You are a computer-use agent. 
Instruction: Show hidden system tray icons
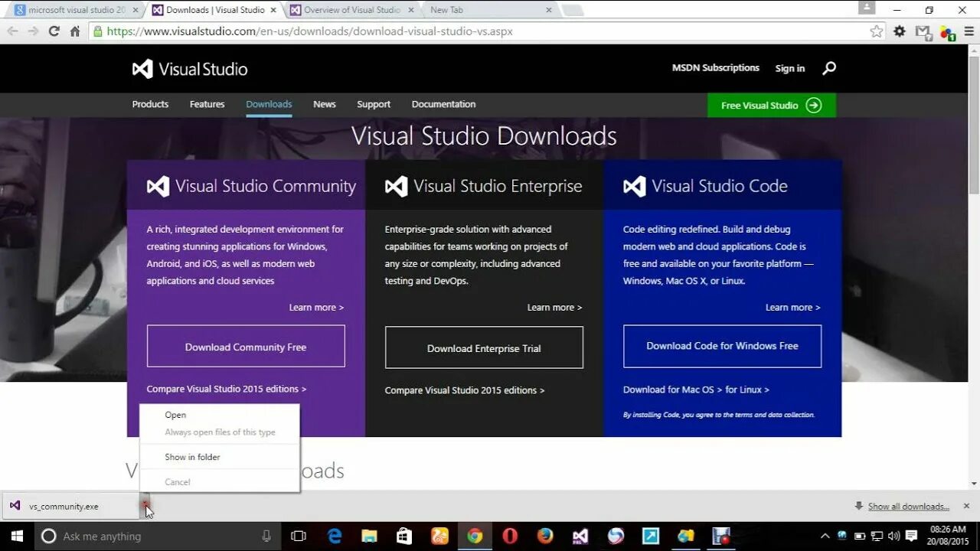[825, 536]
